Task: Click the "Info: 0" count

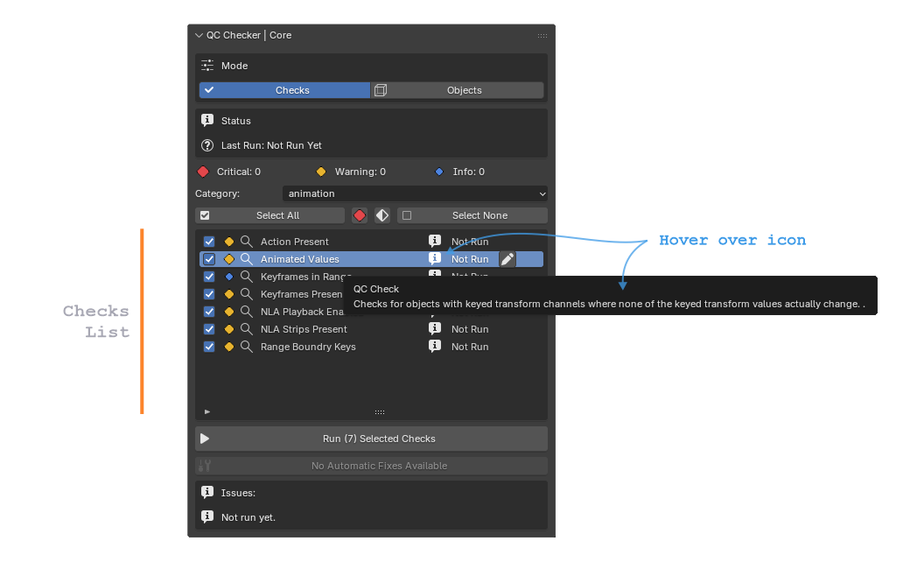Action: [468, 172]
